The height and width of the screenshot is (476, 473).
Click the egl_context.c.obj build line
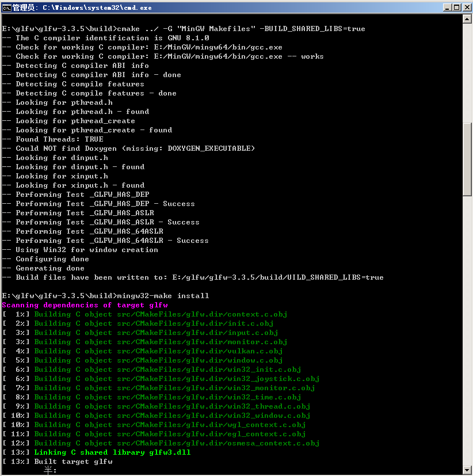154,434
